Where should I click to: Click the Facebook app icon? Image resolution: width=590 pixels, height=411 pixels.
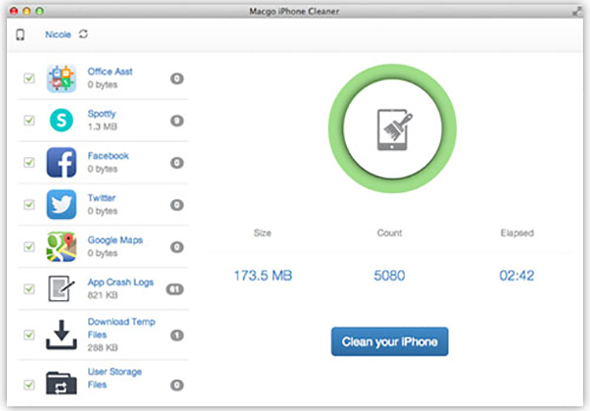tap(61, 162)
